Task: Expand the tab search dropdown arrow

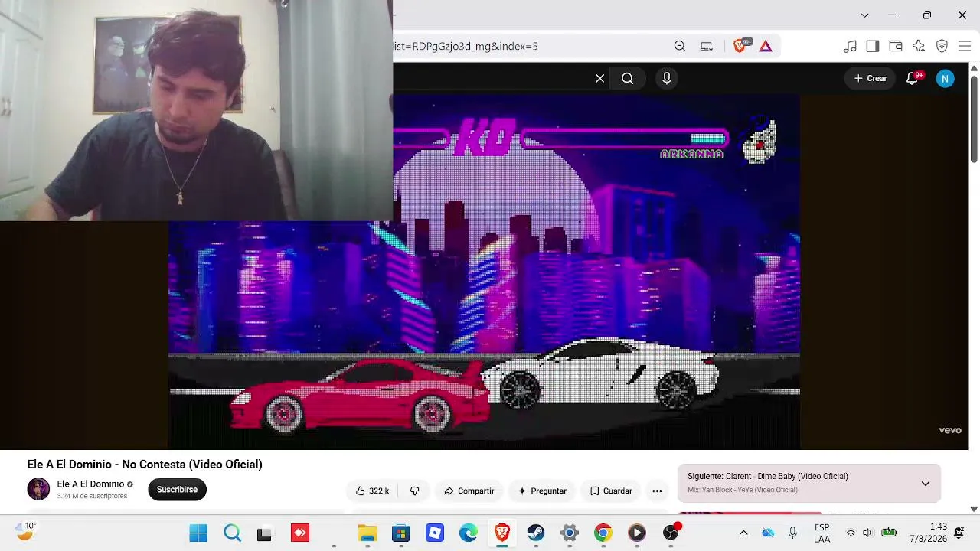Action: 864,15
